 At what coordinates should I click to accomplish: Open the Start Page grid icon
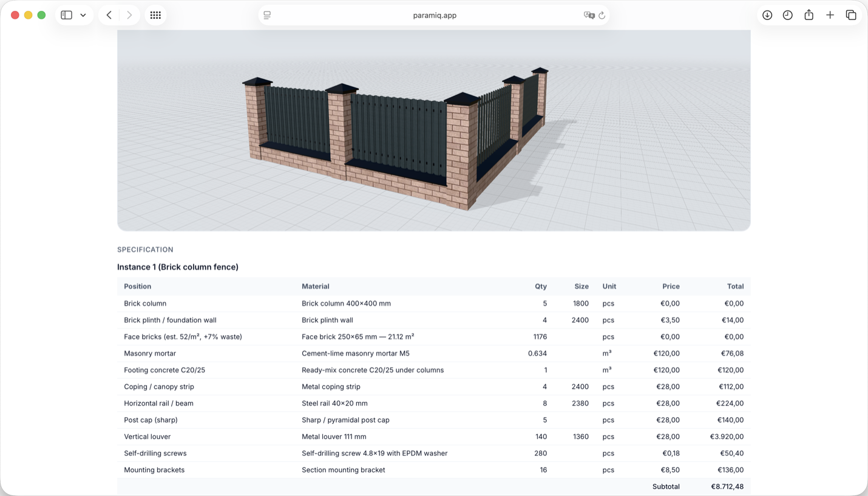click(x=155, y=15)
